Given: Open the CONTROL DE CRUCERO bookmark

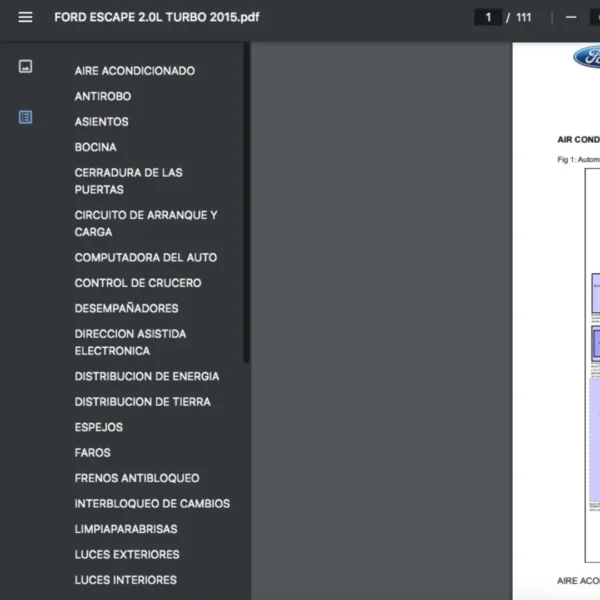Looking at the screenshot, I should [x=137, y=283].
